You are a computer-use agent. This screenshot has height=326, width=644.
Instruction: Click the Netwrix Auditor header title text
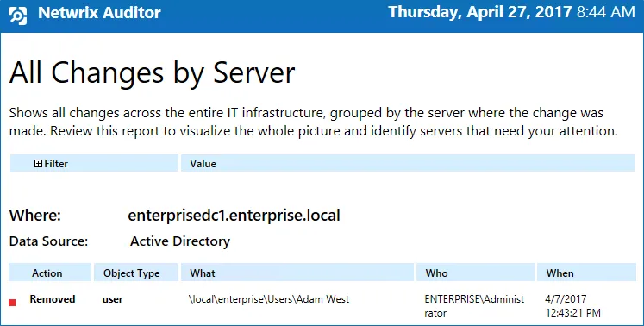point(99,13)
